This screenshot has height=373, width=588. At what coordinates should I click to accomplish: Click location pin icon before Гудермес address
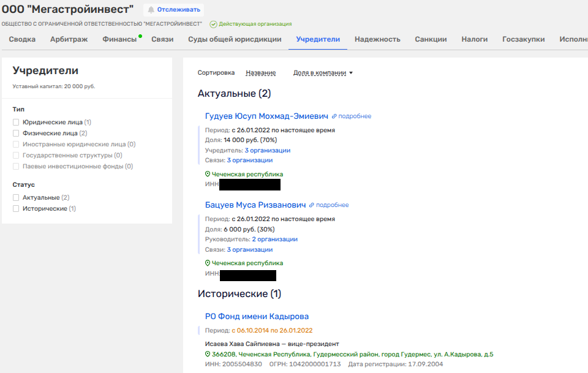coord(208,355)
